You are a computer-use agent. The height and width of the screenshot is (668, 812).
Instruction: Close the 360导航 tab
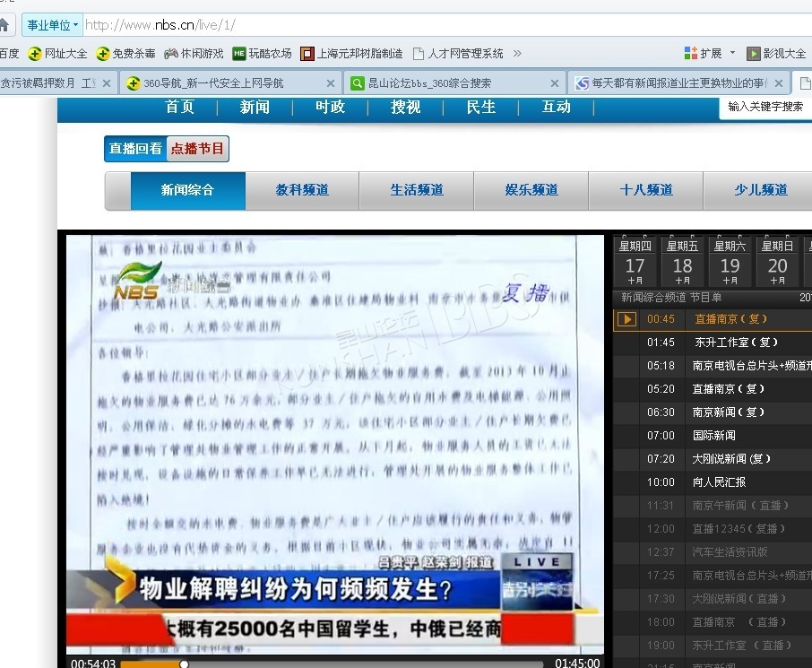tap(331, 83)
